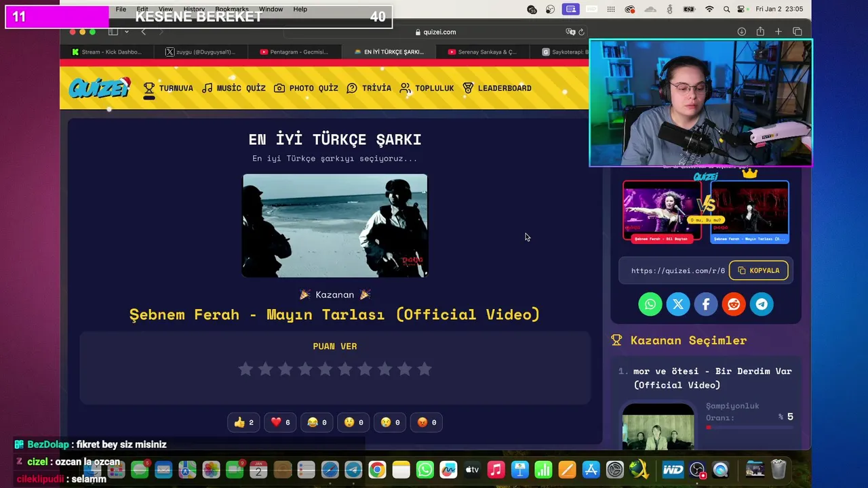Open a new Safari tab
The height and width of the screenshot is (488, 868).
coord(778,32)
